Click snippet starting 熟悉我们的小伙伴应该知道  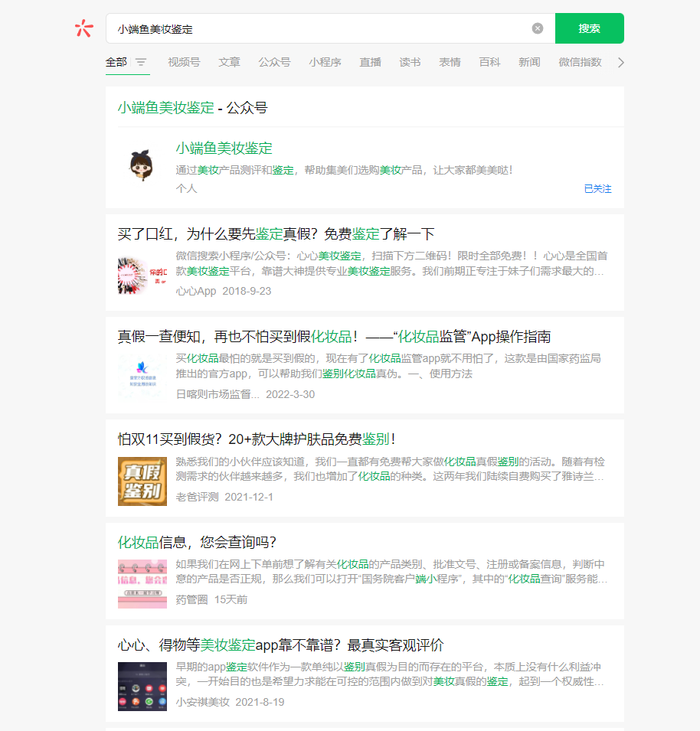391,469
